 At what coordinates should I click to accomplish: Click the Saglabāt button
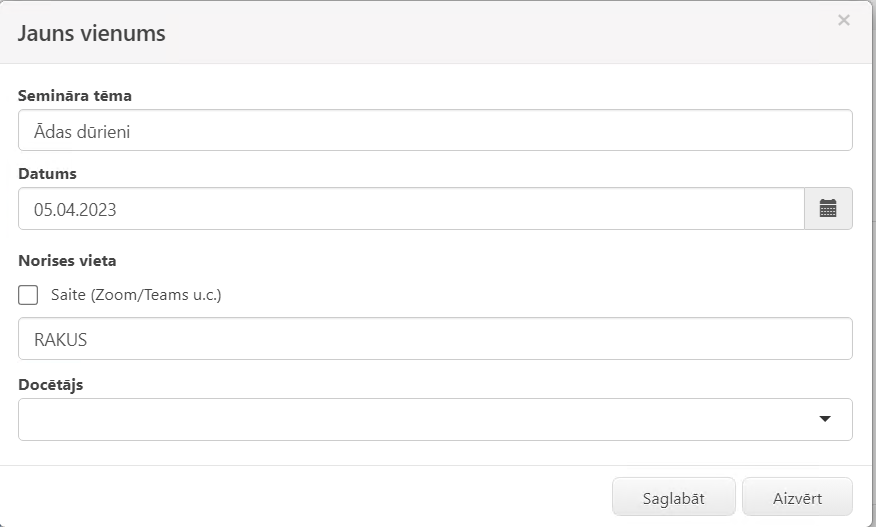[674, 497]
